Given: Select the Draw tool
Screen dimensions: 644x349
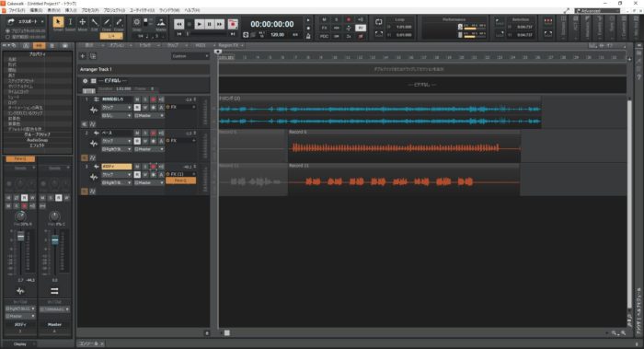Looking at the screenshot, I should point(107,22).
